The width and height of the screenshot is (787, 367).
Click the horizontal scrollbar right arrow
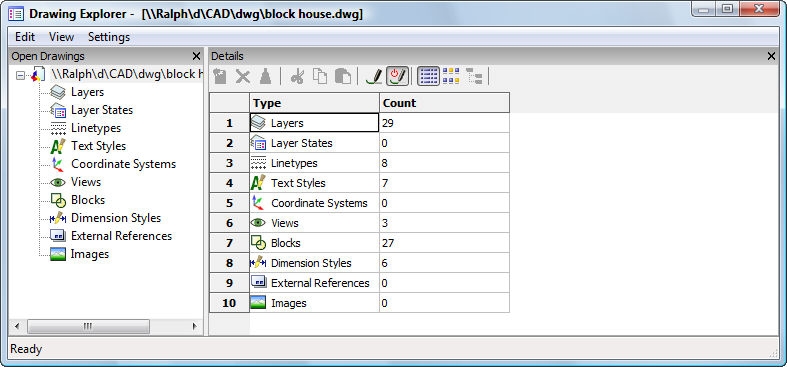194,326
